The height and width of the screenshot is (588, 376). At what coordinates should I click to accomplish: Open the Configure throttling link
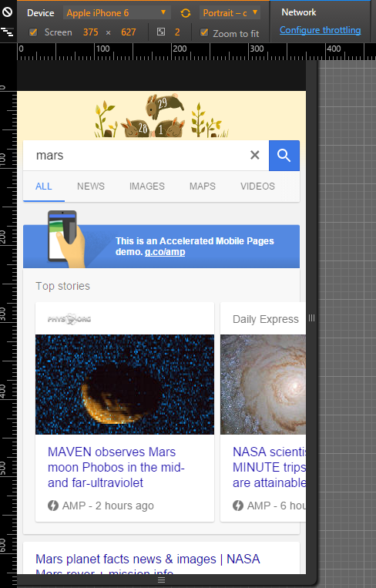pos(321,30)
